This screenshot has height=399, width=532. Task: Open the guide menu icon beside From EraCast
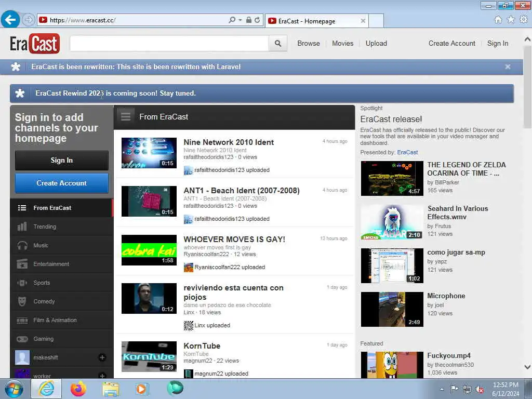(126, 117)
